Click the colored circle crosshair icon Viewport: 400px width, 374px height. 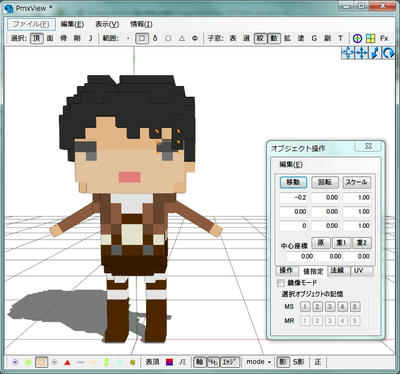357,38
